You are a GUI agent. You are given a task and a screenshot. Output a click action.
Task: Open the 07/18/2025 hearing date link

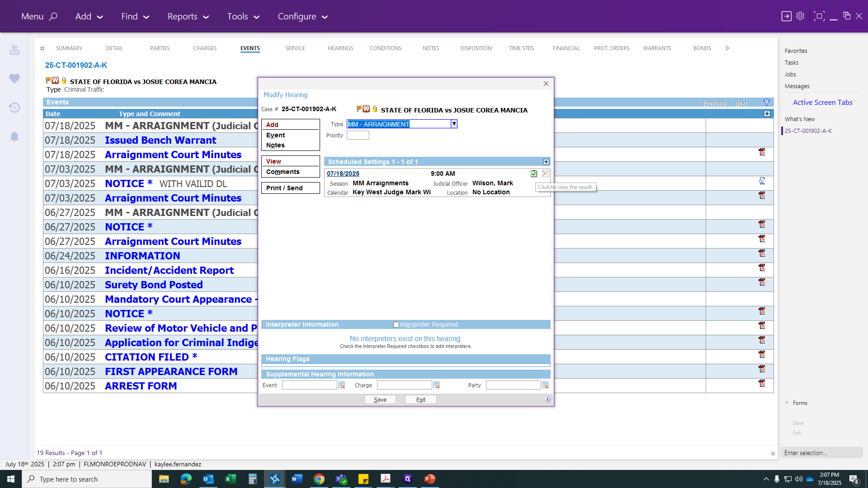point(343,174)
